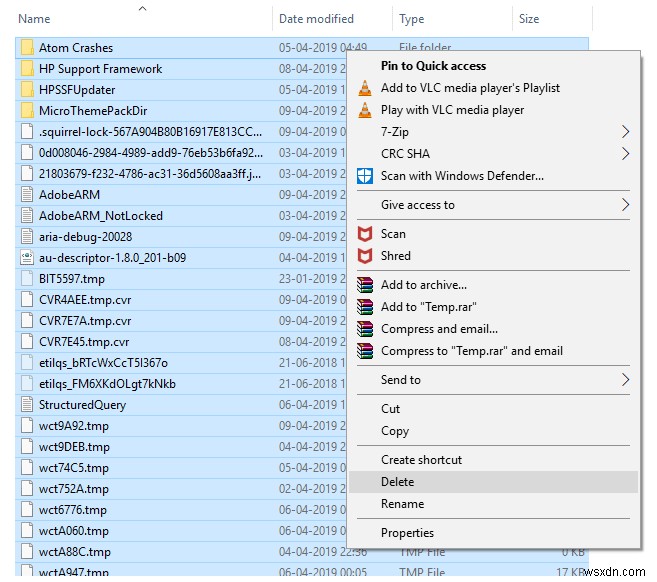The width and height of the screenshot is (657, 582).
Task: Click the au-descriptor-1.8.0_201-b09 file icon
Action: click(x=27, y=258)
